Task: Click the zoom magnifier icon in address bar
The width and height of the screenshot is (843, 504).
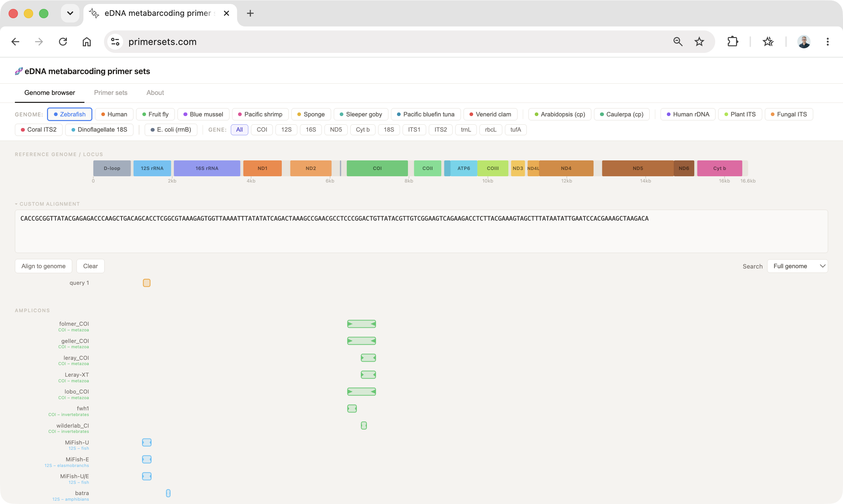Action: click(678, 42)
